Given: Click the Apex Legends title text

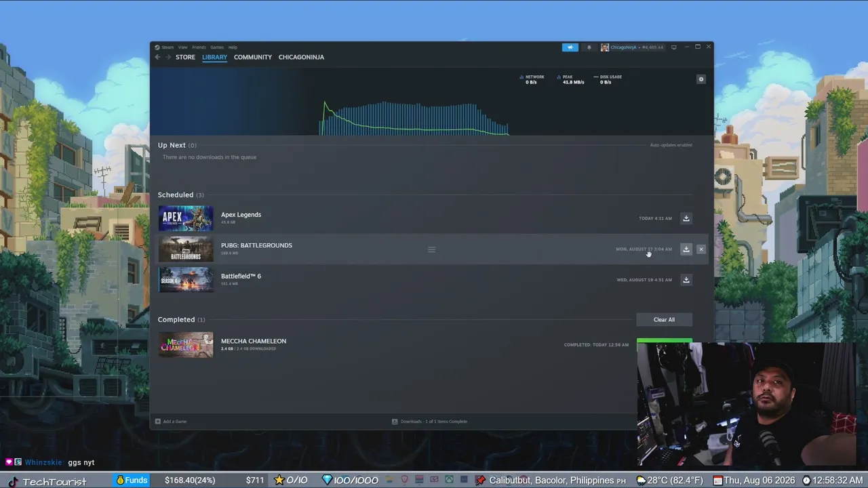Looking at the screenshot, I should click(x=241, y=215).
